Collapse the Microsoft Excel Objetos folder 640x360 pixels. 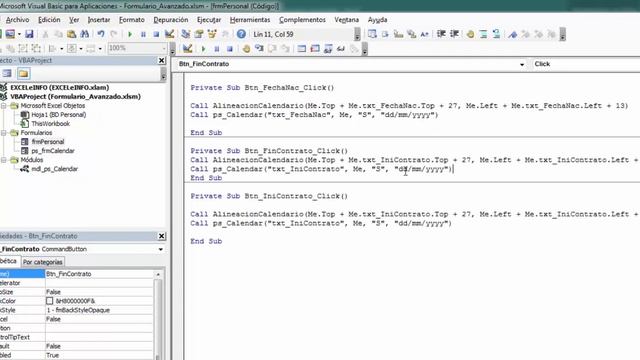[x=4, y=106]
